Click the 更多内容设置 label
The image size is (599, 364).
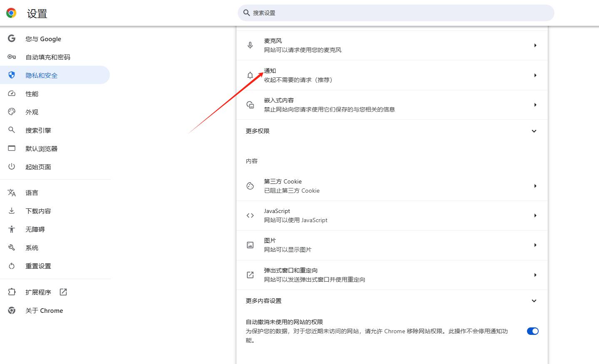(x=263, y=301)
